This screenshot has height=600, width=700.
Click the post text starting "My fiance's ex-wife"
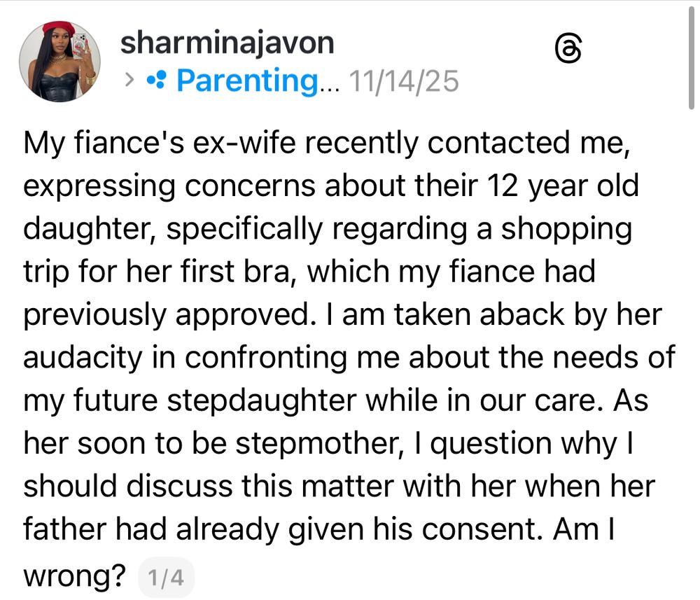(349, 358)
